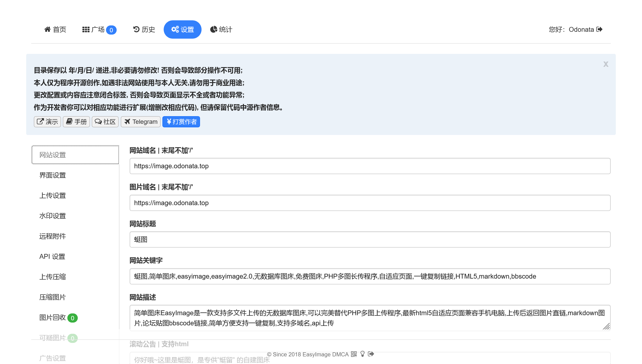642x364 pixels.
Task: Close the notice banner with X
Action: 606,64
